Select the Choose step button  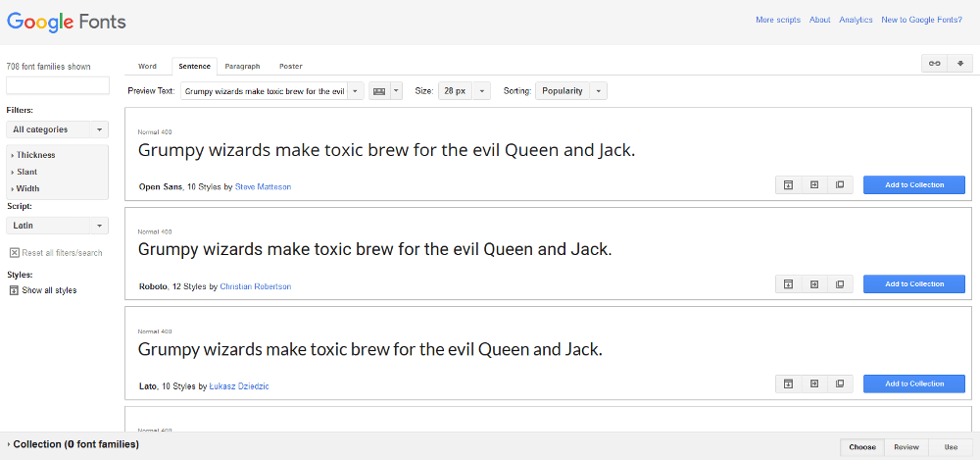[862, 447]
